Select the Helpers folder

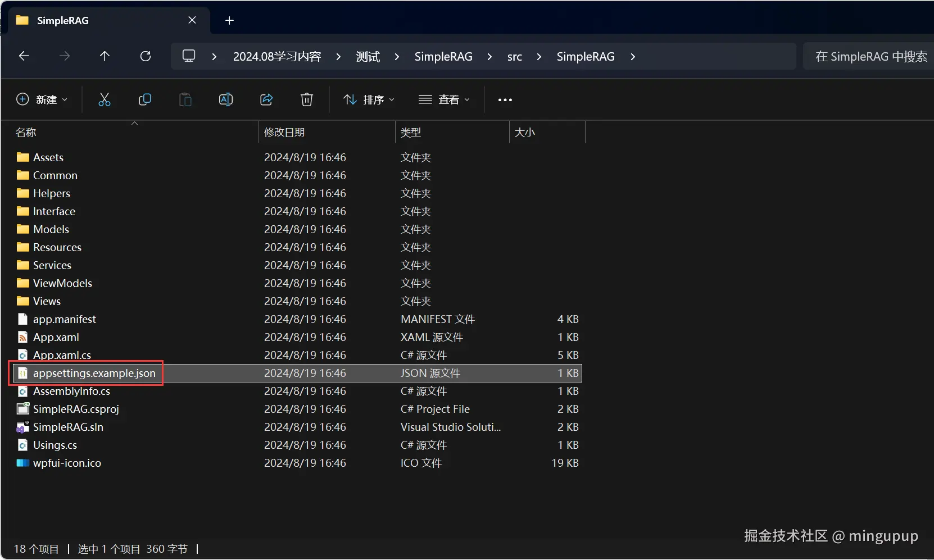click(x=52, y=193)
